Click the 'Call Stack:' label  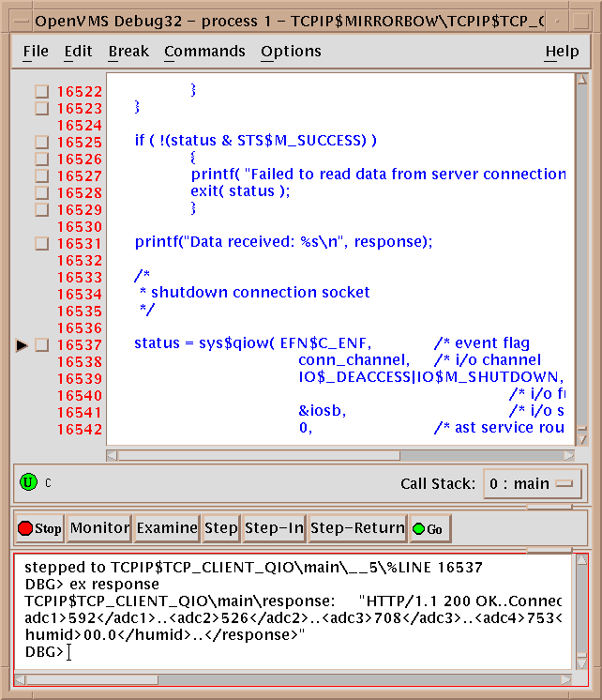click(438, 483)
